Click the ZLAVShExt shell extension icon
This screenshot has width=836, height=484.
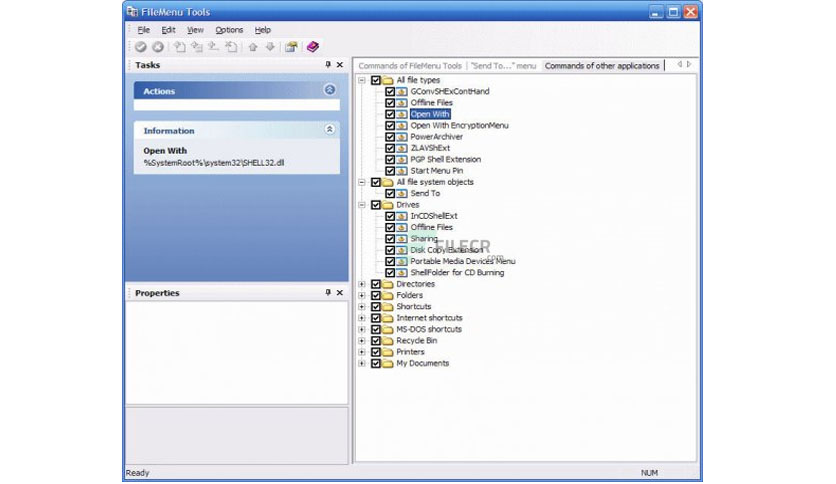[x=402, y=148]
